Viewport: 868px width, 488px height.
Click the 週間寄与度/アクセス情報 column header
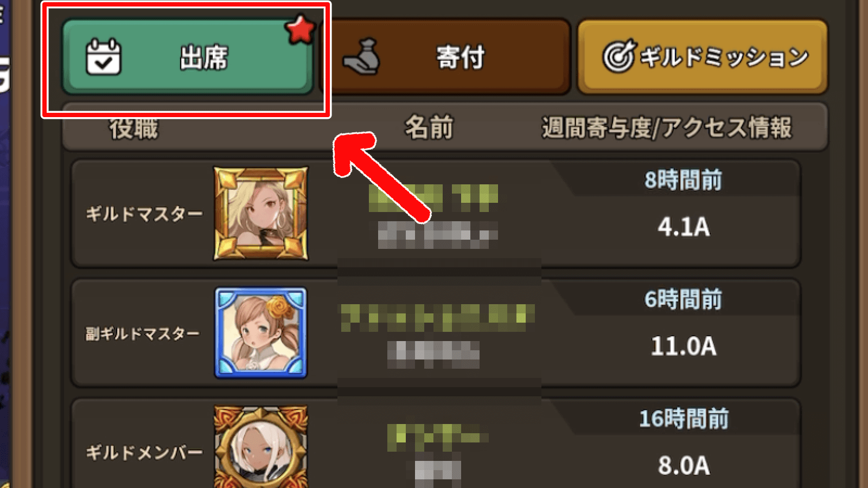click(x=667, y=129)
